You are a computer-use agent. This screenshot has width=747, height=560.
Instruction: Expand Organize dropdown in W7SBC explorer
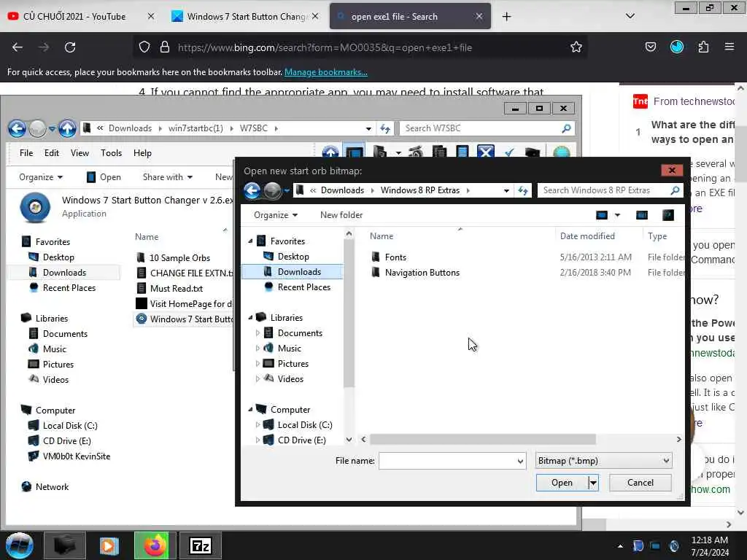pos(41,177)
